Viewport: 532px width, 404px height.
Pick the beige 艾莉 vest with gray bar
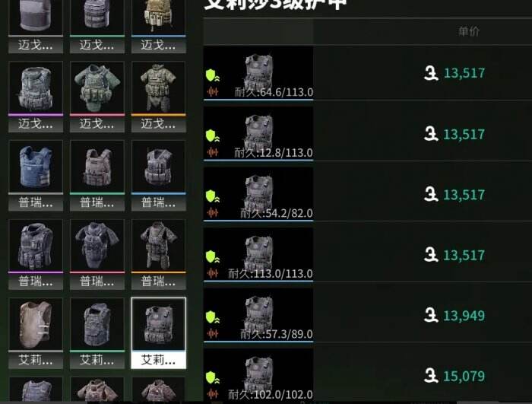click(x=36, y=333)
